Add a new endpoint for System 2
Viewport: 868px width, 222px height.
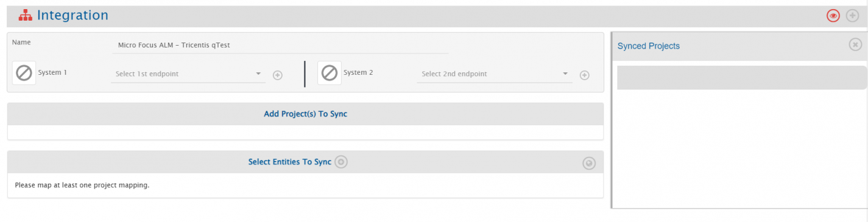pyautogui.click(x=584, y=75)
